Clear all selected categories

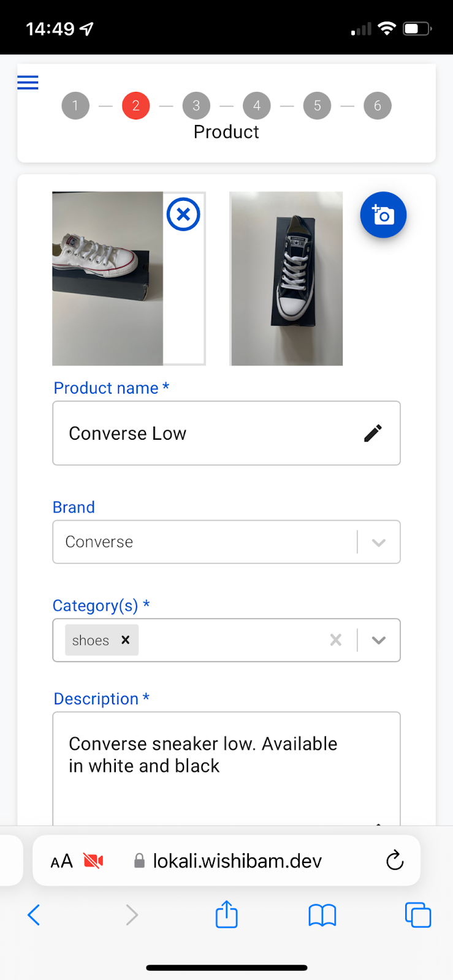(336, 640)
